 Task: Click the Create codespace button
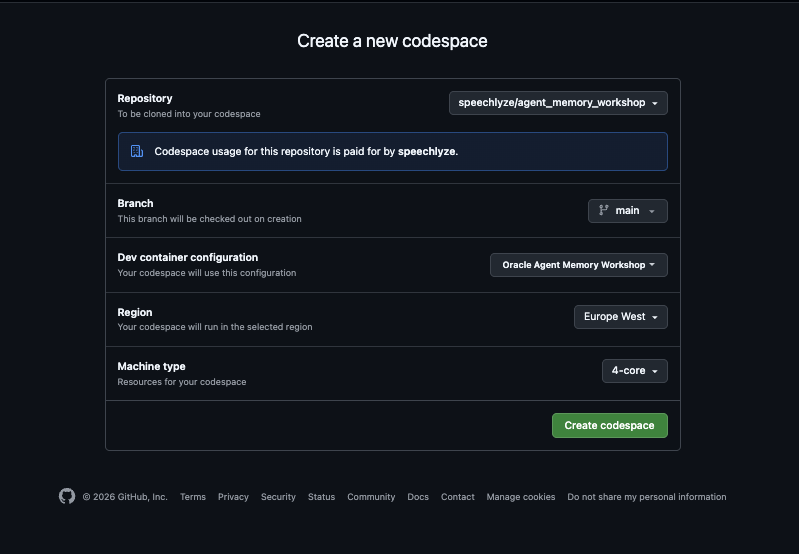pos(609,426)
